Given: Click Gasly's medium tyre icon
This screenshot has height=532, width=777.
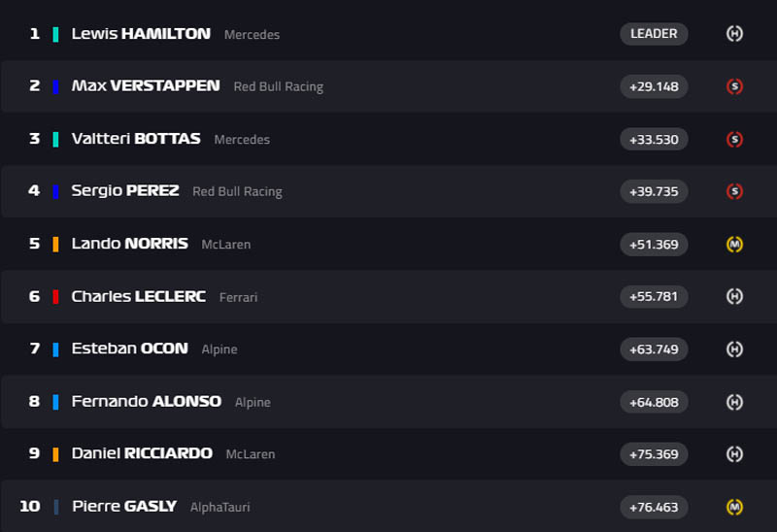Looking at the screenshot, I should 734,507.
